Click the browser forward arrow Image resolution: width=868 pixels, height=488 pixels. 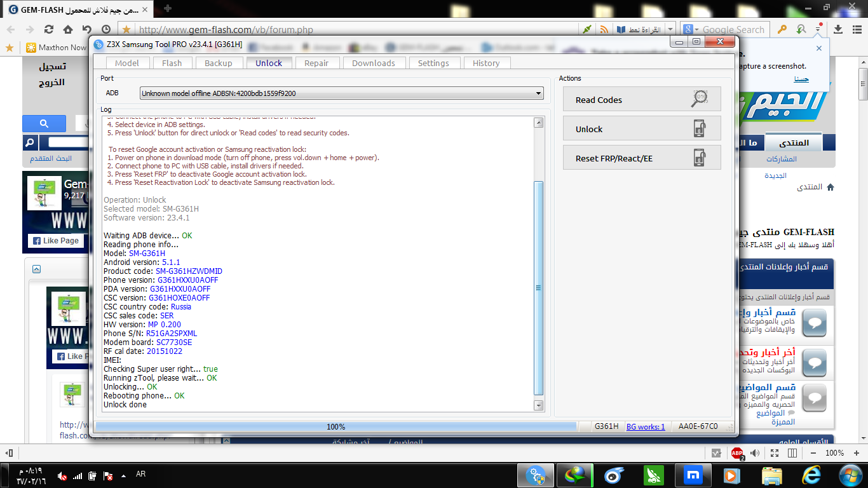tap(29, 29)
